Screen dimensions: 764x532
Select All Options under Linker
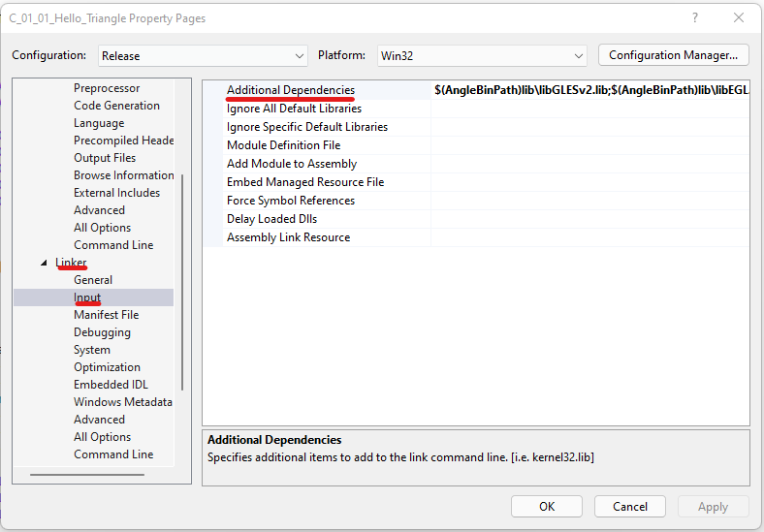[103, 437]
